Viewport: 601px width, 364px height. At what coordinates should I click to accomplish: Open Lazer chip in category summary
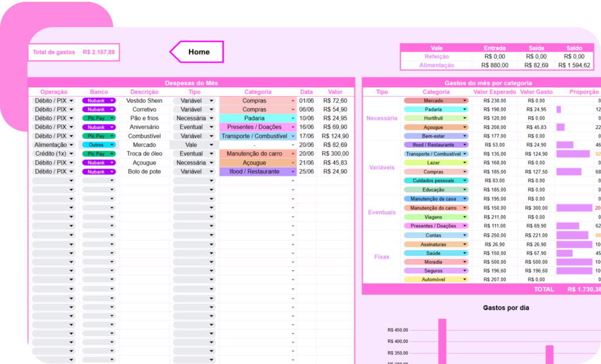(x=436, y=163)
